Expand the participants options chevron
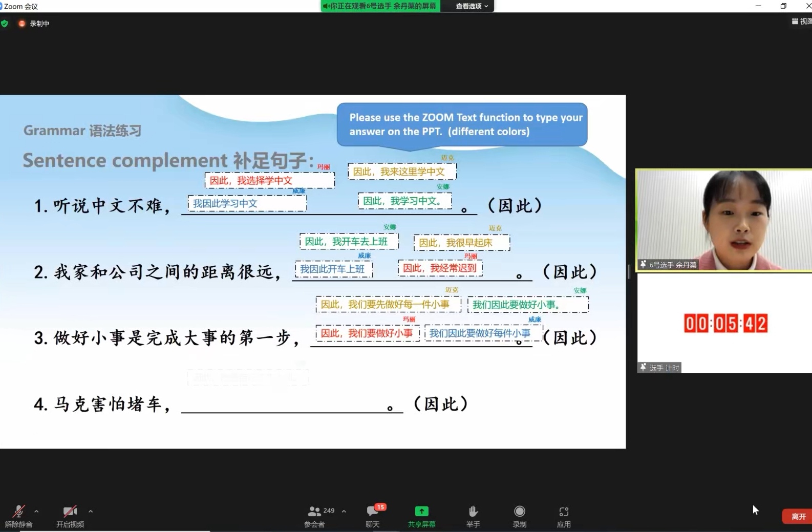 point(344,511)
